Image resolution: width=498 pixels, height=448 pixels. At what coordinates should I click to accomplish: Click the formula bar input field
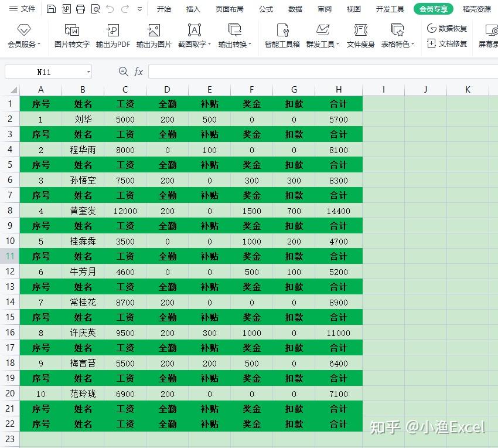(x=323, y=72)
